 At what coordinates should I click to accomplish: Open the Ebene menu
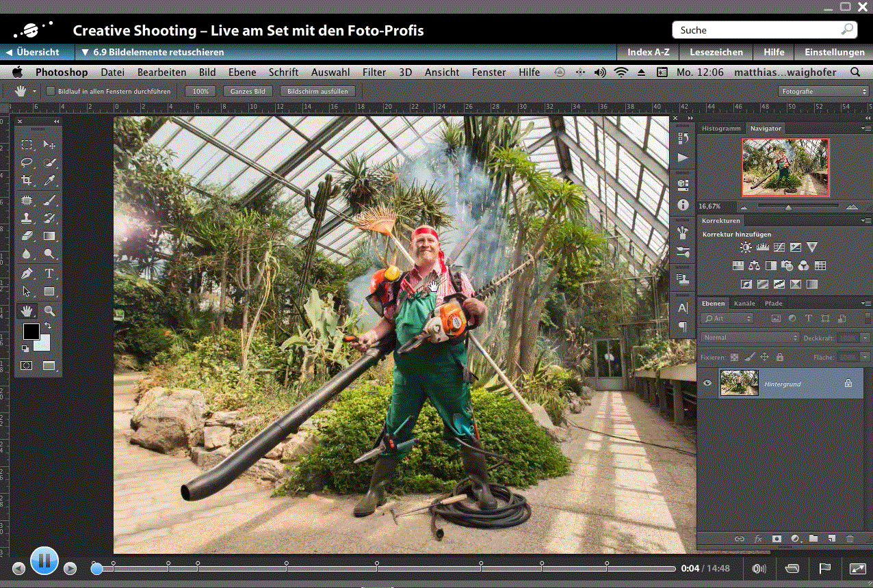242,72
